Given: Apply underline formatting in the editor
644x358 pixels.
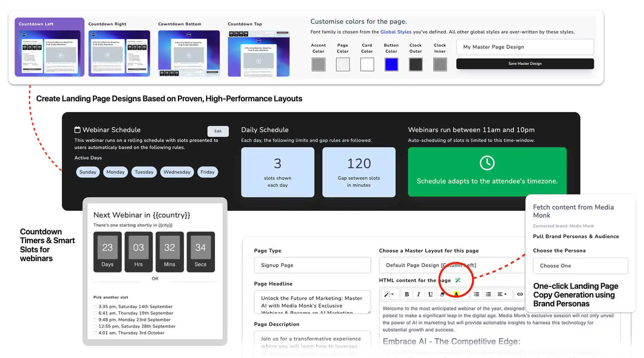Looking at the screenshot, I should click(x=430, y=294).
